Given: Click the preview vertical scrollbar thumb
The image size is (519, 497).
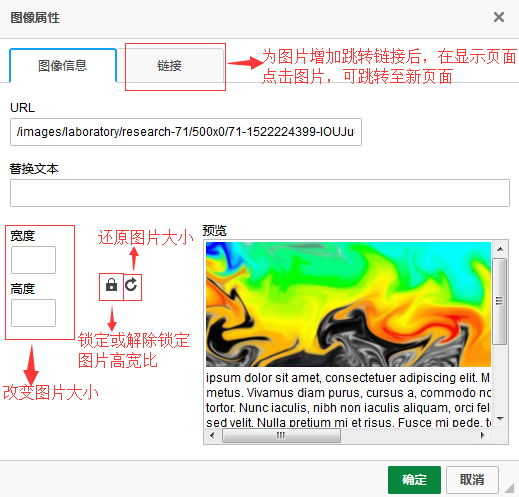Looking at the screenshot, I should coord(499,301).
